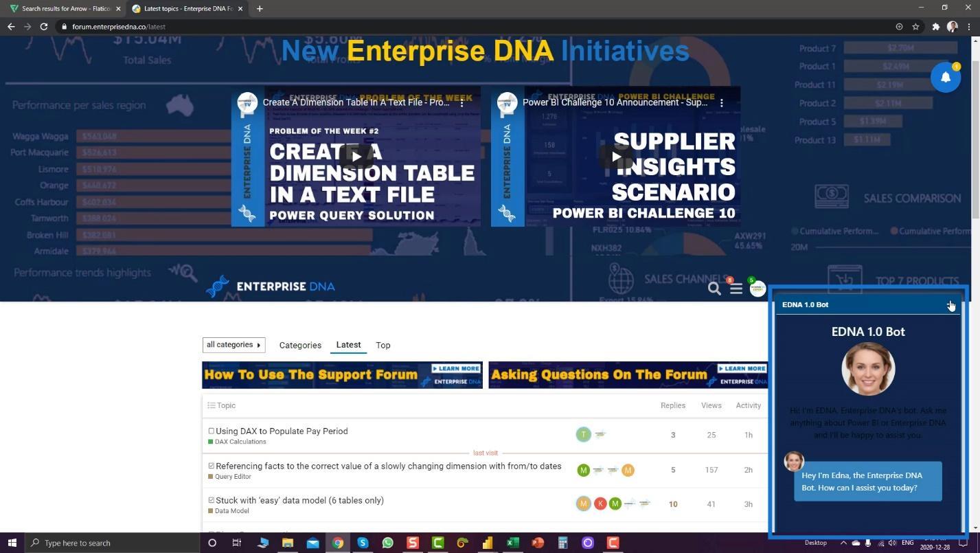Screen dimensions: 980x553
Task: Open browser extensions puzzle icon
Action: tap(935, 27)
